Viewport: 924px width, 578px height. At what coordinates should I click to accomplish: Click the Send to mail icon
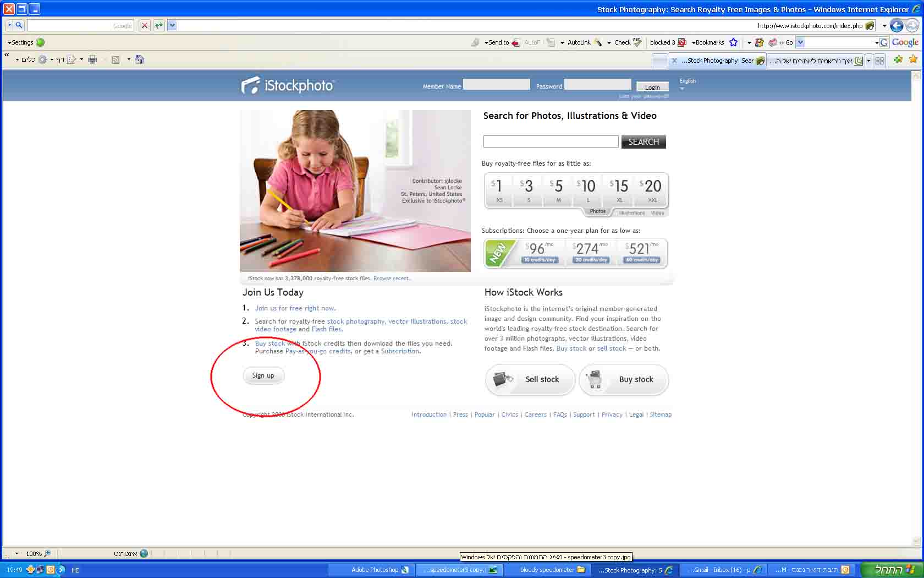pos(516,42)
